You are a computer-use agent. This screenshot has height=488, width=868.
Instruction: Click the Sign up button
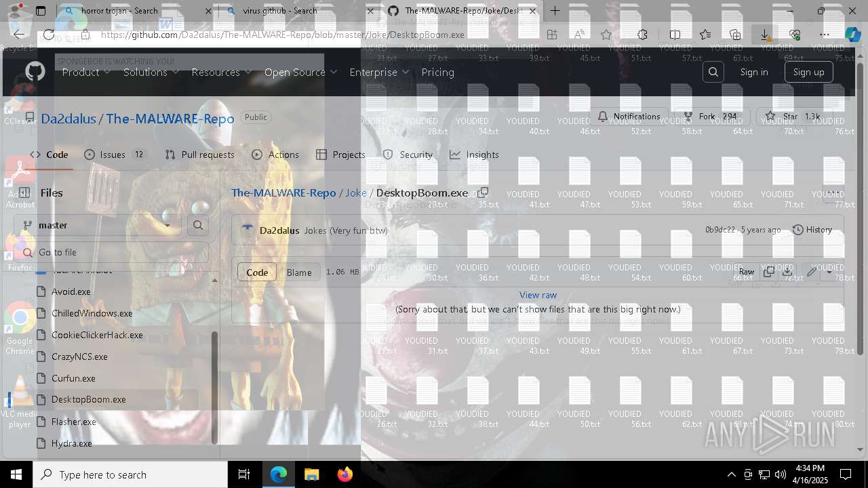pos(808,72)
